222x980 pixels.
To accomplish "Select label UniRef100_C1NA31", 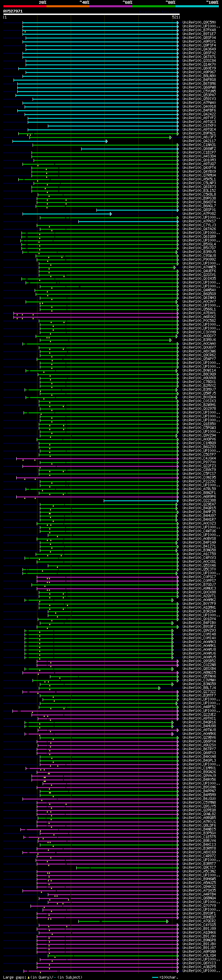I will [x=199, y=145].
